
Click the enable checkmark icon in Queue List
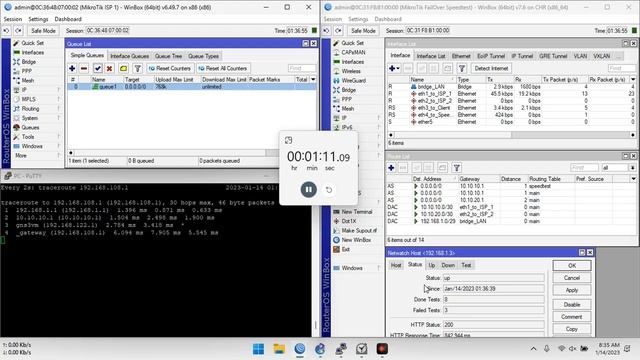[98, 69]
